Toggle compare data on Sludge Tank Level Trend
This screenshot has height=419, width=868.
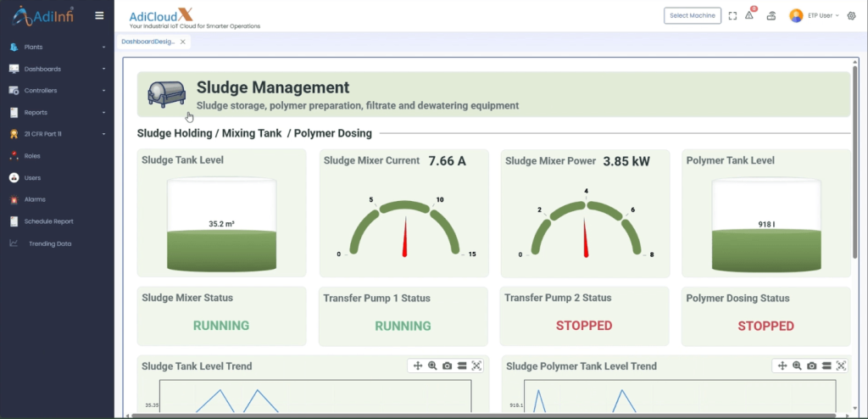point(462,366)
